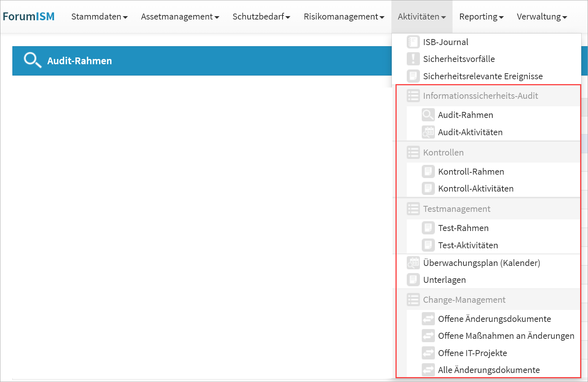
Task: Open Alle Änderungsdokumente entry
Action: click(489, 370)
